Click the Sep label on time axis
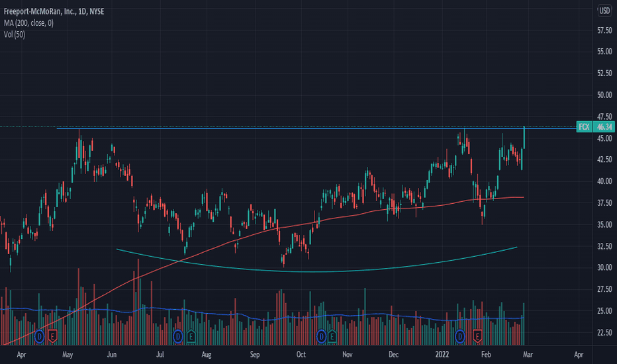The width and height of the screenshot is (617, 364). [255, 355]
